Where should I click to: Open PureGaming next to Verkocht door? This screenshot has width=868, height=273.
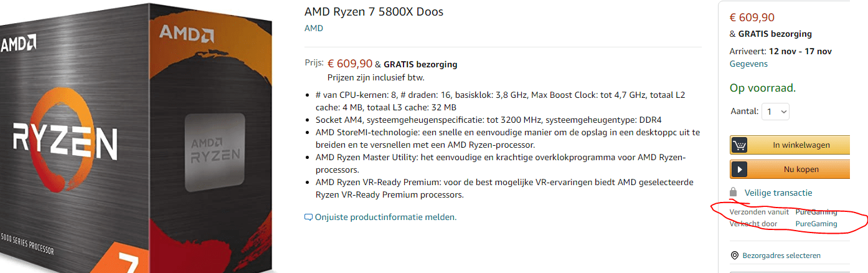[816, 224]
